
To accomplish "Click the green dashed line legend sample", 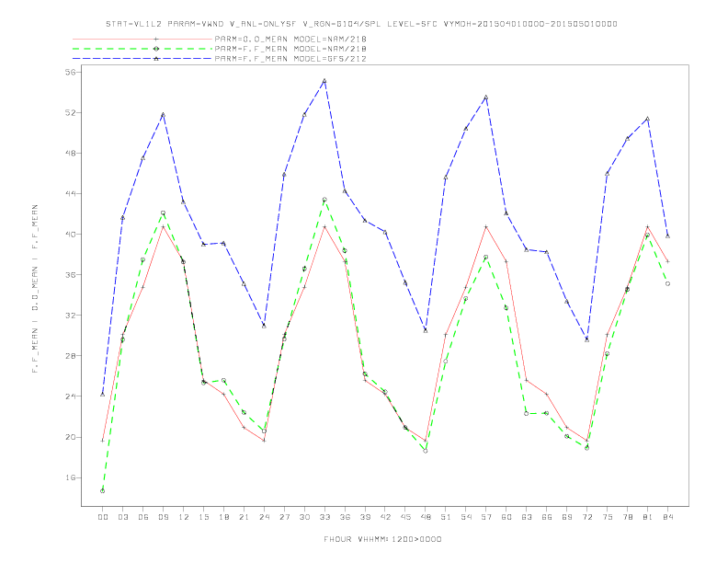I will pos(142,49).
